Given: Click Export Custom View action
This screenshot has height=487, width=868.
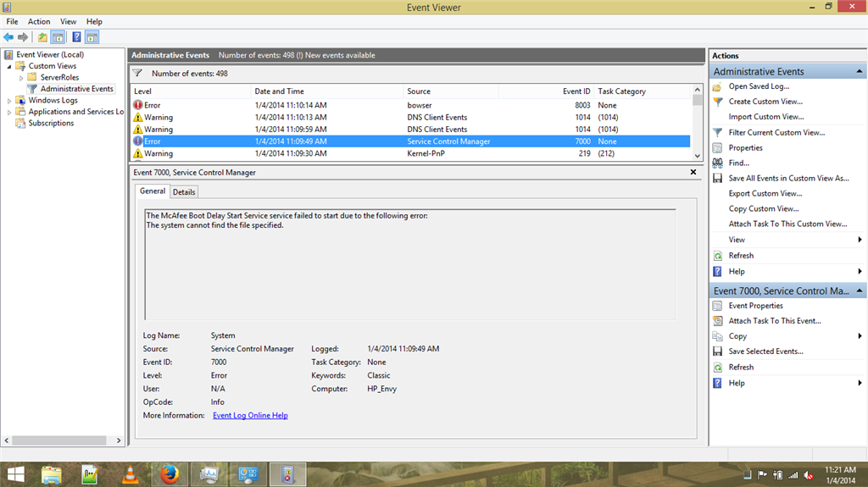Looking at the screenshot, I should tap(765, 194).
